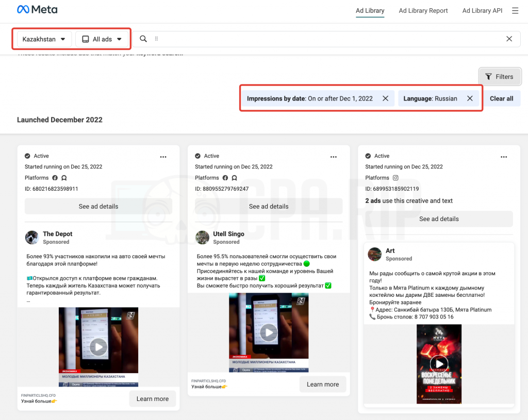Click FINPARTICLSHQ.CFD link on Utell Singo ad
528x420 pixels.
pyautogui.click(x=208, y=381)
